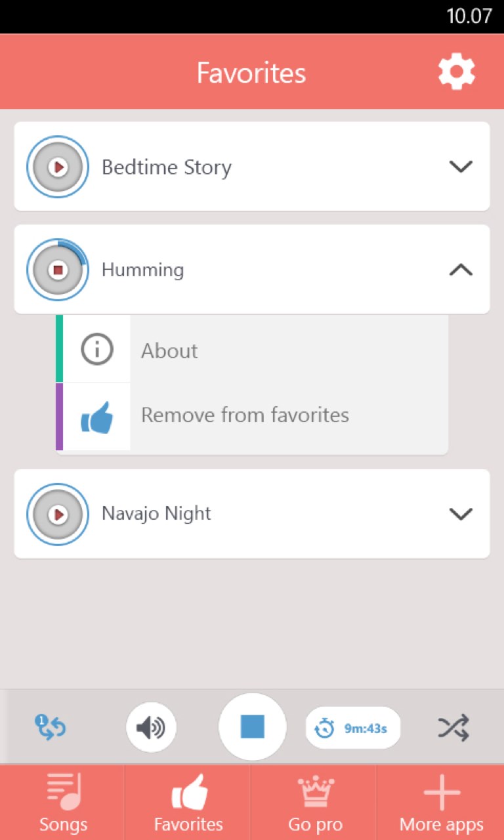Open More apps plus button
This screenshot has height=840, width=504.
(x=442, y=803)
